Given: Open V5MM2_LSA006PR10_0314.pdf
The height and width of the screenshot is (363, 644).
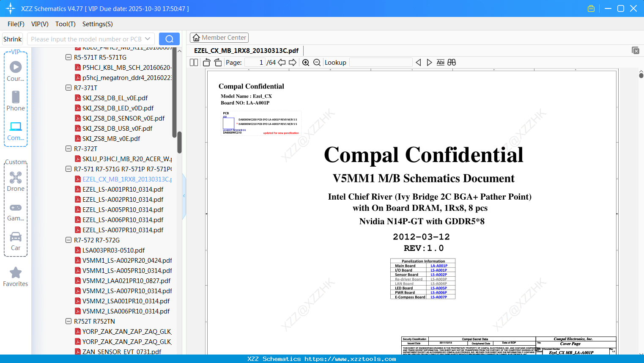Looking at the screenshot, I should (122, 311).
